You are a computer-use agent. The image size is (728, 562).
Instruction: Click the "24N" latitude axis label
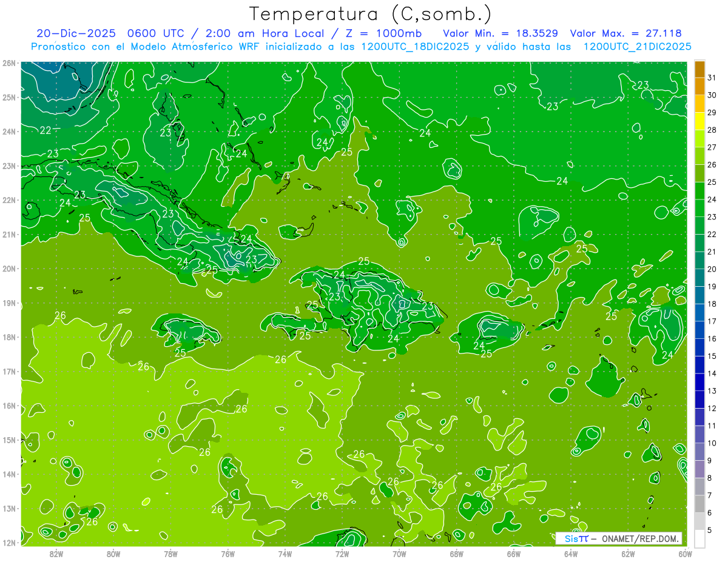click(x=8, y=132)
